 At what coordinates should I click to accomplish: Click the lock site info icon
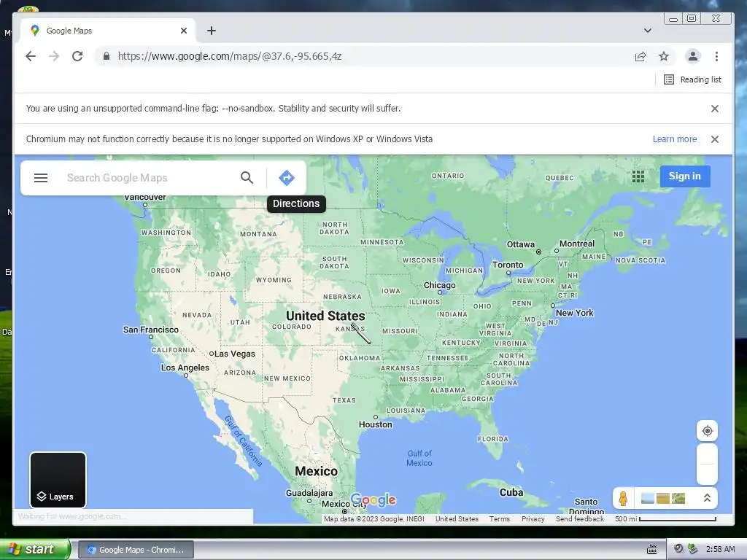pyautogui.click(x=107, y=56)
